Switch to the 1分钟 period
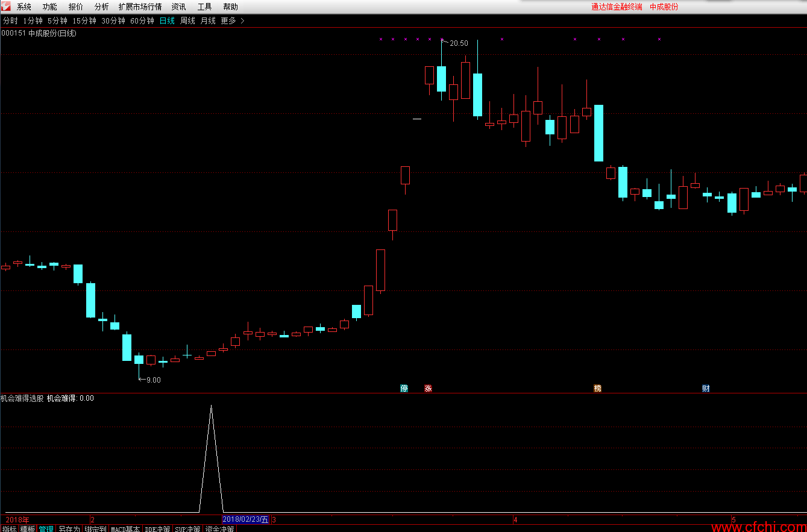The width and height of the screenshot is (807, 532). 33,20
